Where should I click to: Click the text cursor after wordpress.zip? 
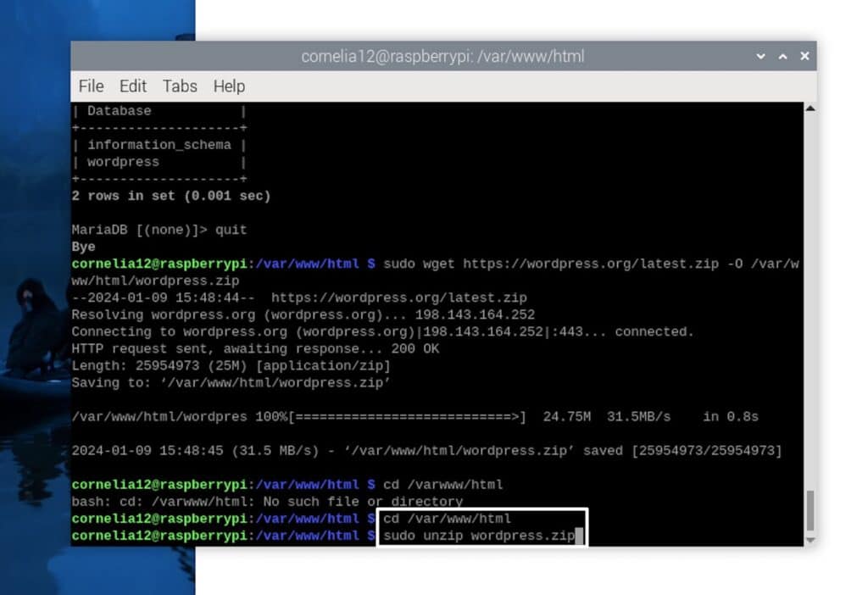pos(579,536)
